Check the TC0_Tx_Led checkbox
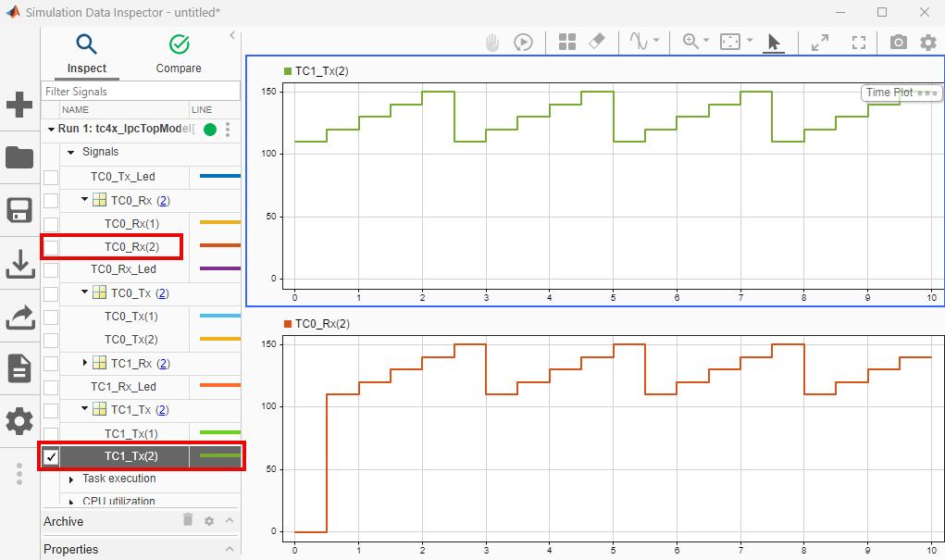Screen dimensions: 945x560 pyautogui.click(x=51, y=177)
